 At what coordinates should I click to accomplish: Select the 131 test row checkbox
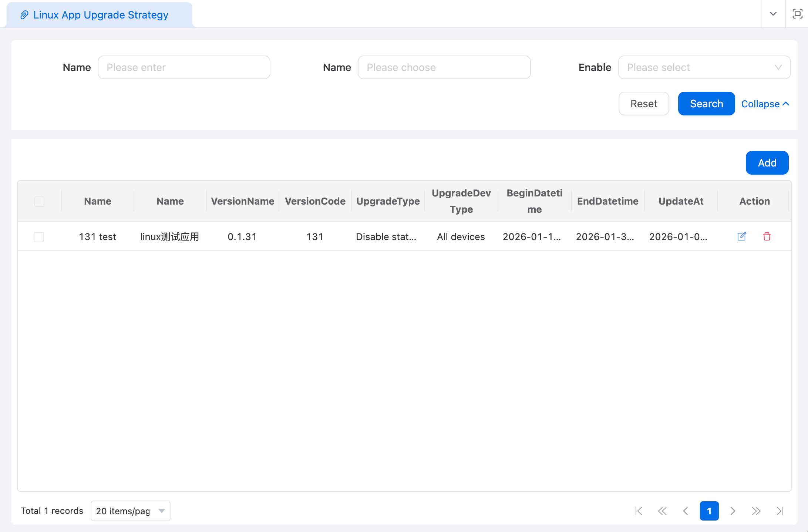pos(39,237)
